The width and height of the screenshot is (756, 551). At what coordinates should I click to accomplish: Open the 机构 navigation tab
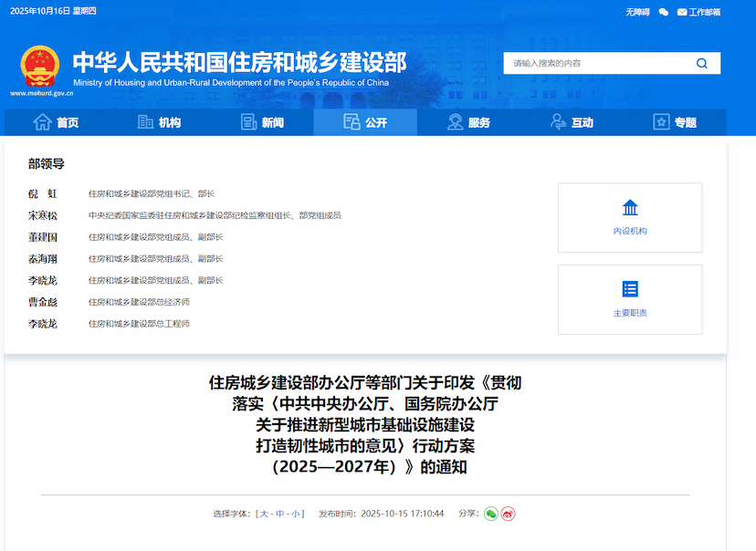tap(159, 122)
